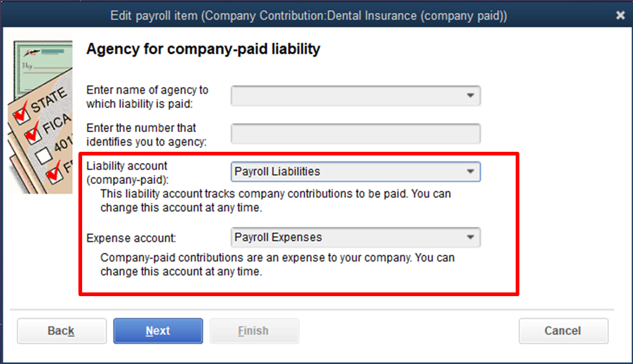
Task: Click the agency identification number field
Action: pyautogui.click(x=356, y=133)
